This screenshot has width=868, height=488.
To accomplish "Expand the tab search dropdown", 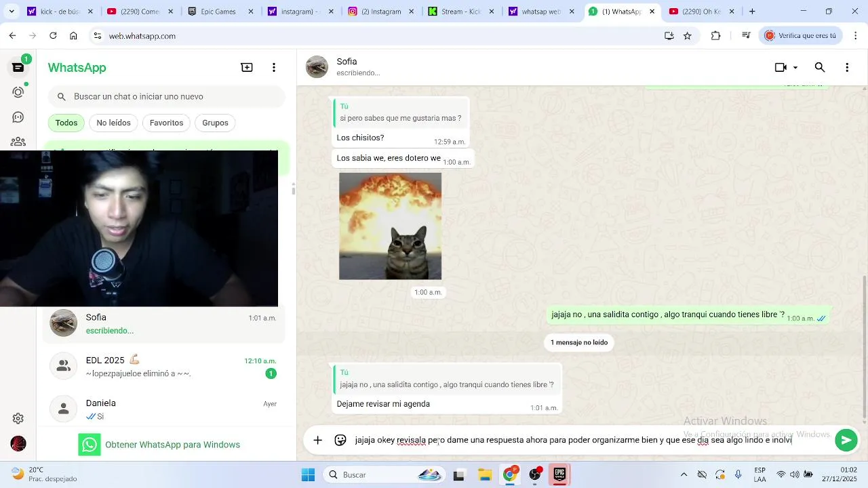I will click(12, 12).
